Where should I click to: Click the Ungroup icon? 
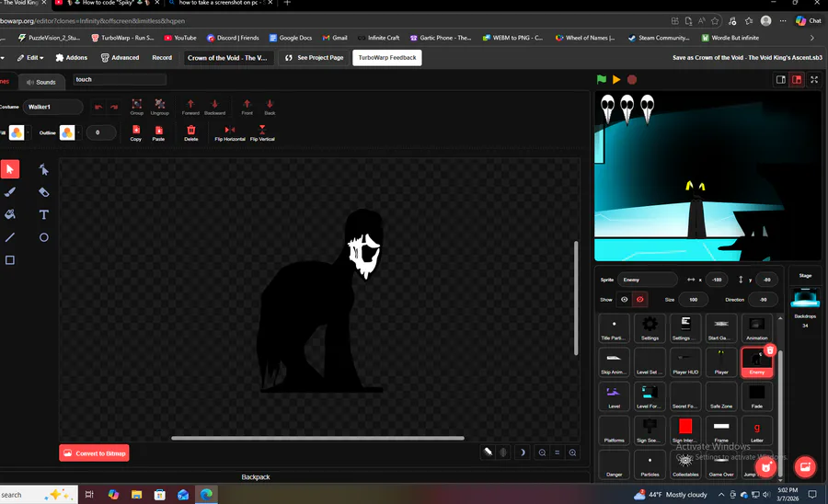coord(159,106)
